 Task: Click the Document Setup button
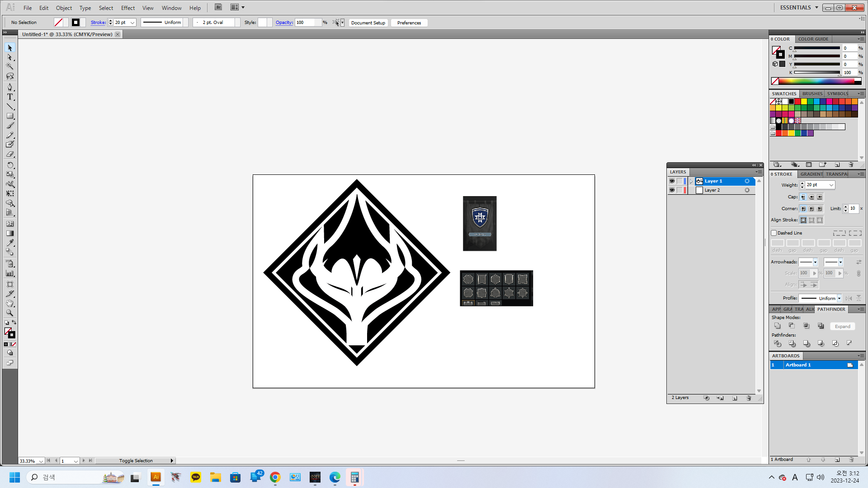click(368, 23)
